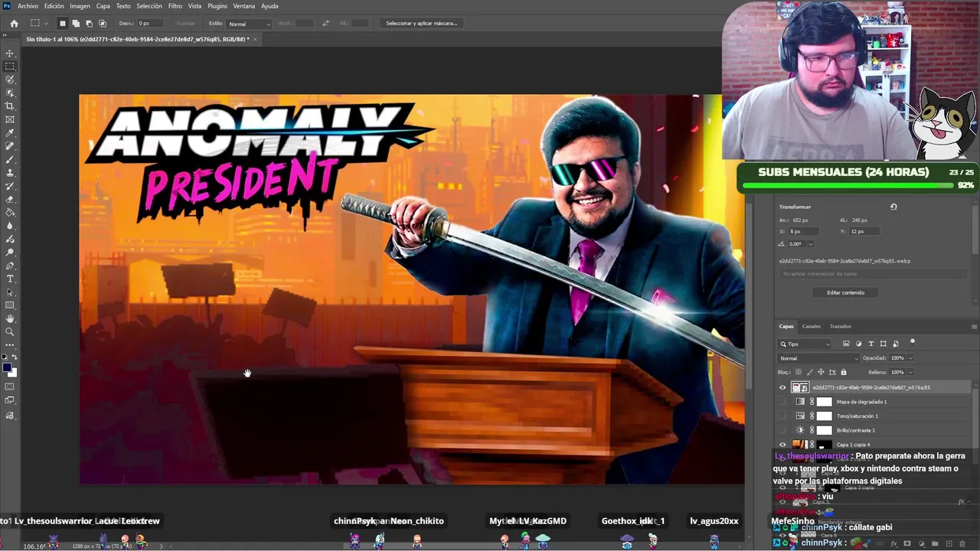Open the Selección menu
Image resolution: width=980 pixels, height=551 pixels.
149,6
